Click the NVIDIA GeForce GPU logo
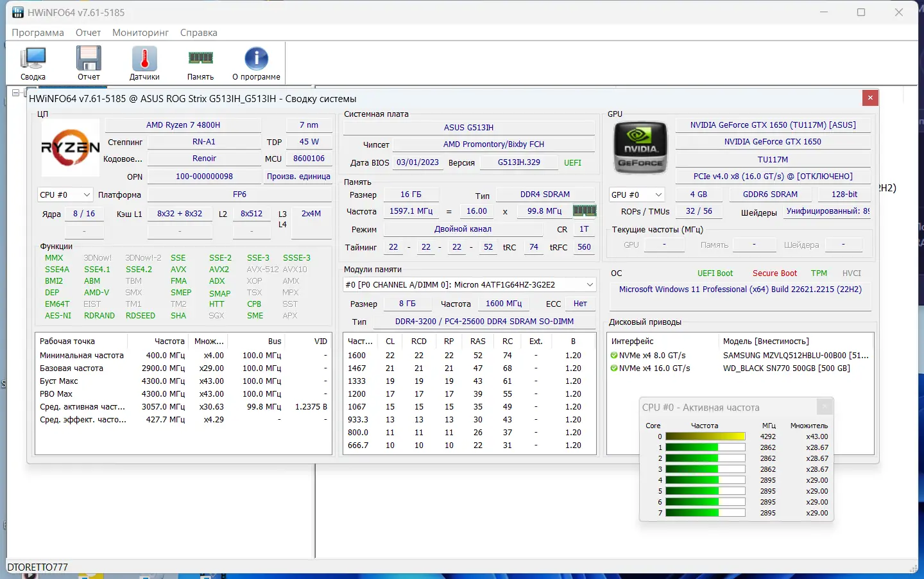 (x=639, y=147)
